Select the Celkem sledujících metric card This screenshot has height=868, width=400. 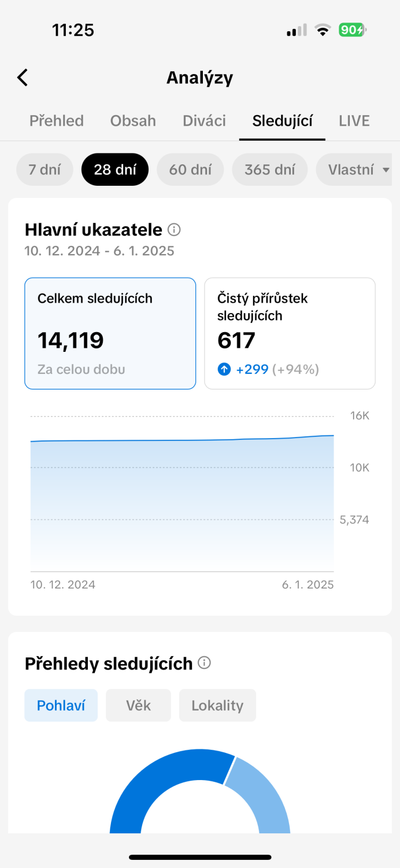point(110,333)
